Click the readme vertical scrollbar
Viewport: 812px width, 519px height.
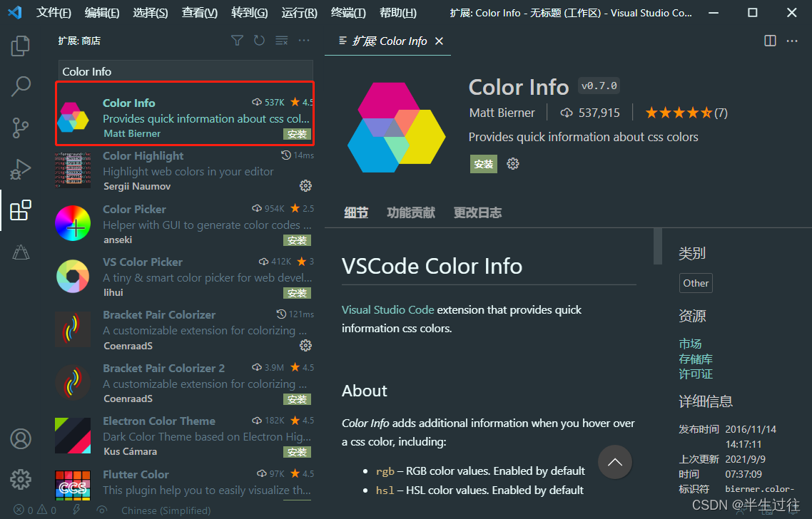tap(658, 246)
